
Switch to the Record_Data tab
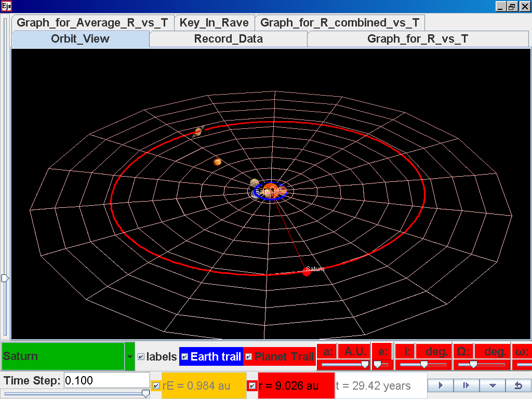pyautogui.click(x=228, y=39)
